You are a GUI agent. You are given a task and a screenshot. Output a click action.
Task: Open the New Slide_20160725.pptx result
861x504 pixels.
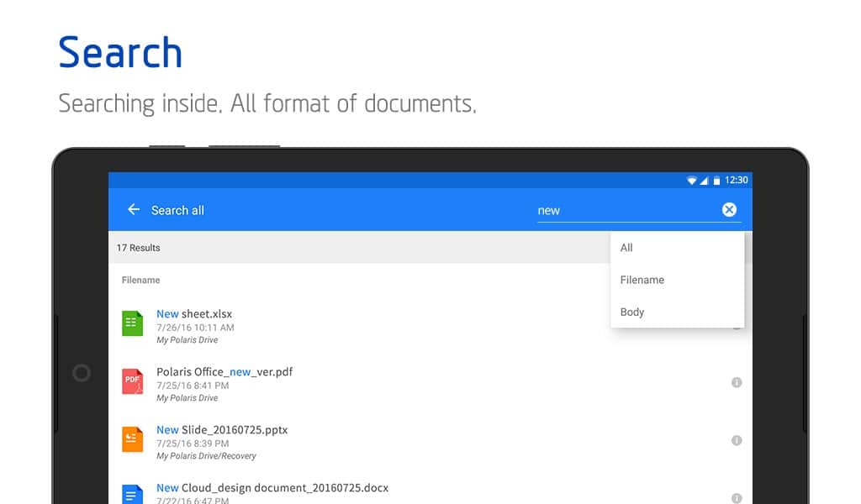tap(222, 430)
